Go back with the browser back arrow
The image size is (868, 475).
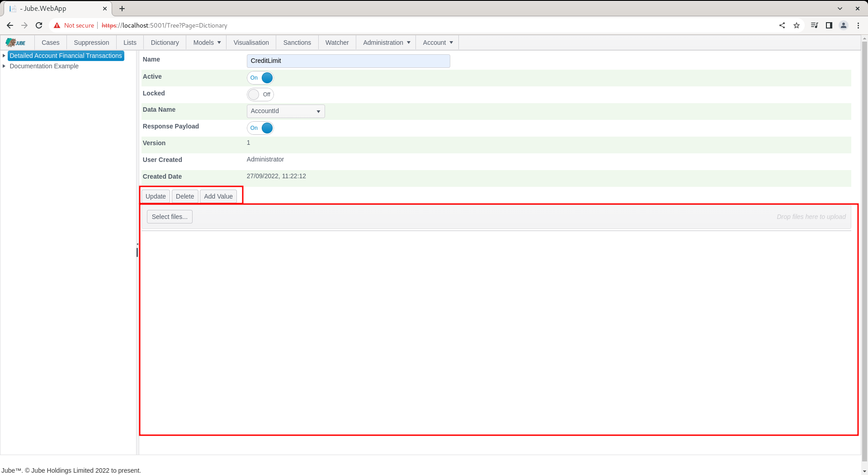coord(10,25)
